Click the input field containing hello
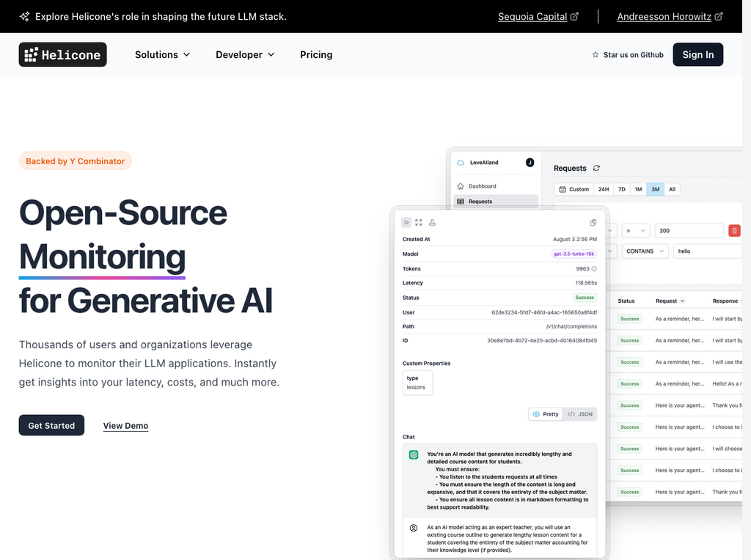 click(708, 251)
